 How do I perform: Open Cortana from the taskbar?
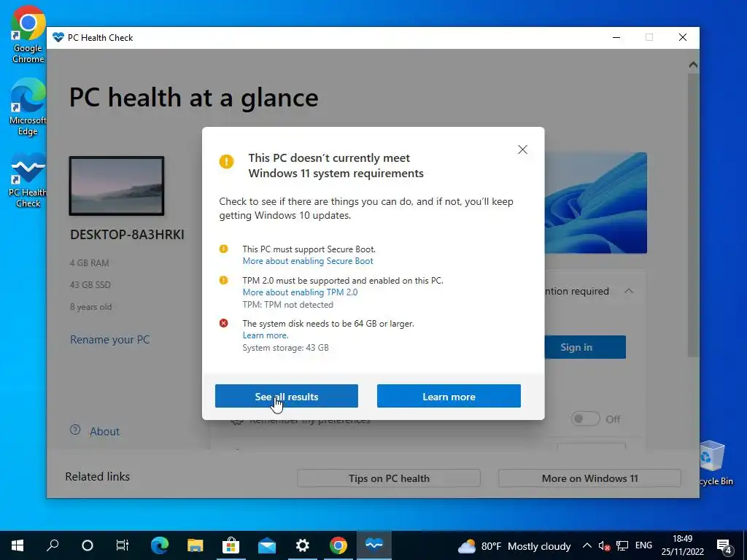coord(88,545)
